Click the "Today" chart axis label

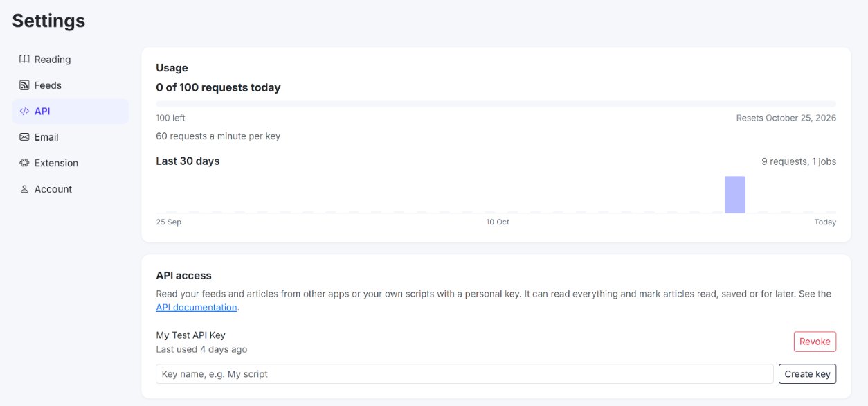825,222
